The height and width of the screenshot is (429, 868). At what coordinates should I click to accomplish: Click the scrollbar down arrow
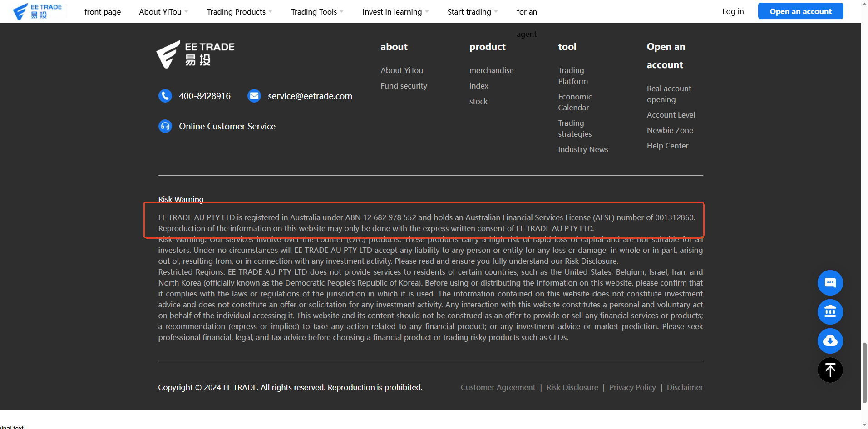(864, 425)
